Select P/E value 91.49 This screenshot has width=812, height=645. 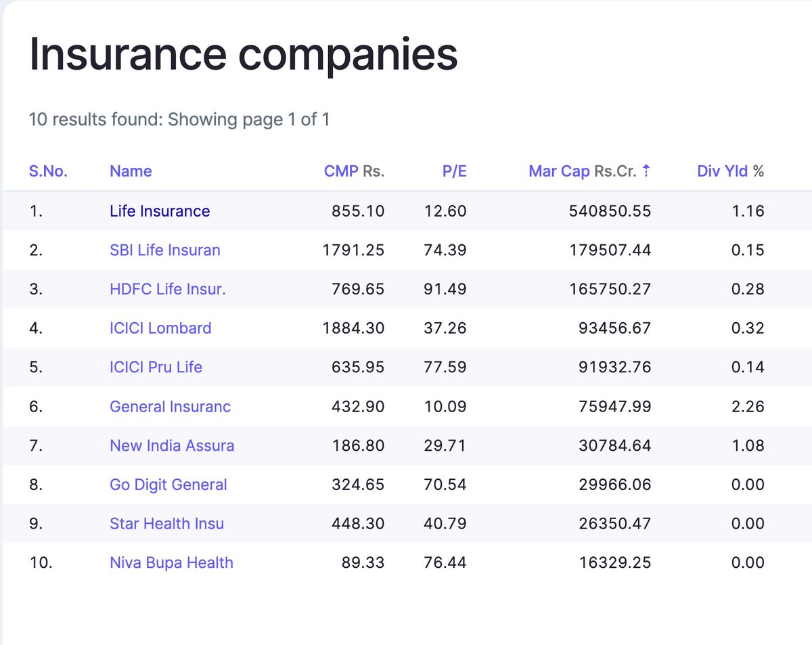[445, 290]
